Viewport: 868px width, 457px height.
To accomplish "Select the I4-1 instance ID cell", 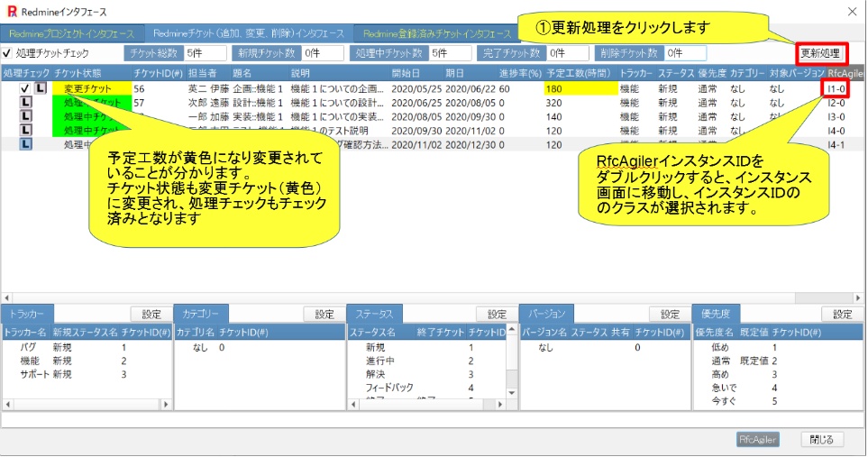I will (836, 144).
